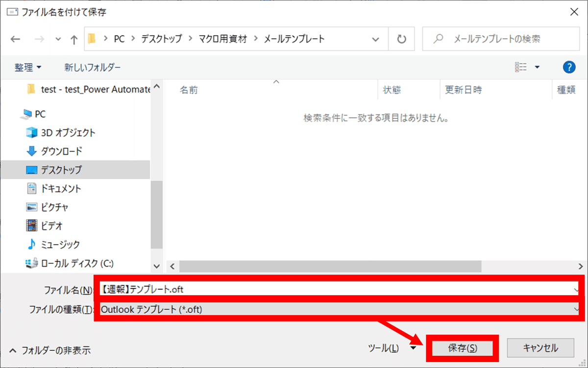Open ビデオ in the navigation pane
The height and width of the screenshot is (368, 588).
point(51,226)
